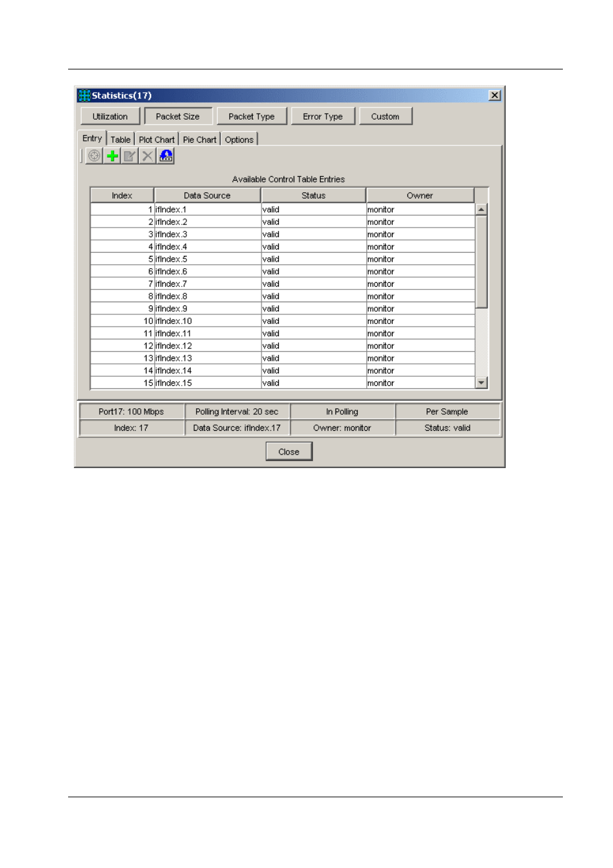Select the Error Type button
613x868 pixels.
coord(323,116)
